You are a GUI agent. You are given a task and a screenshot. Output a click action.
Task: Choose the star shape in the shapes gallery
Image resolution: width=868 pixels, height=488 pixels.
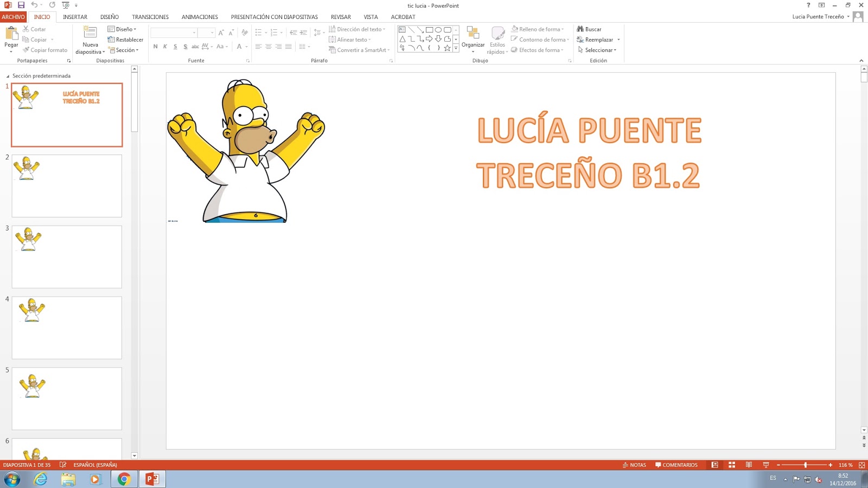(448, 48)
